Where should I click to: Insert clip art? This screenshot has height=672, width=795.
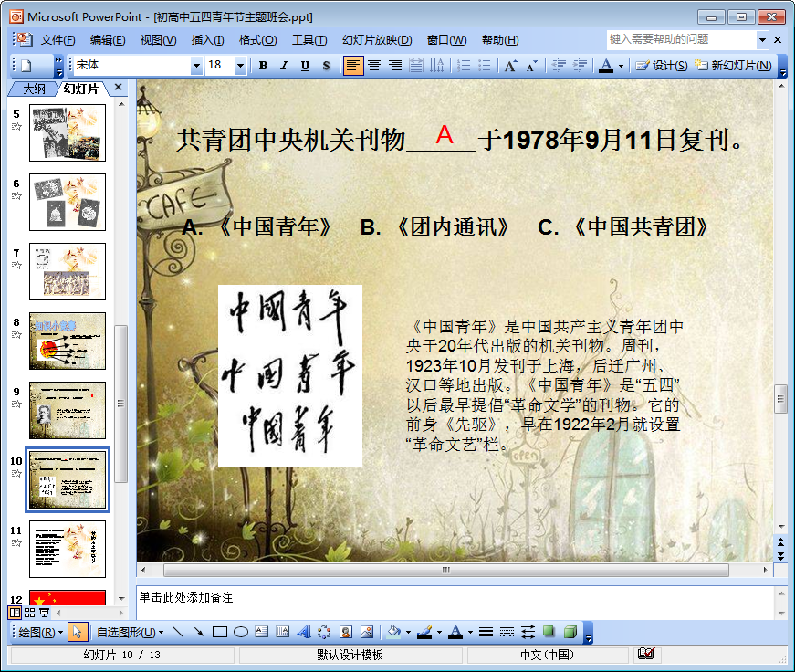click(346, 632)
